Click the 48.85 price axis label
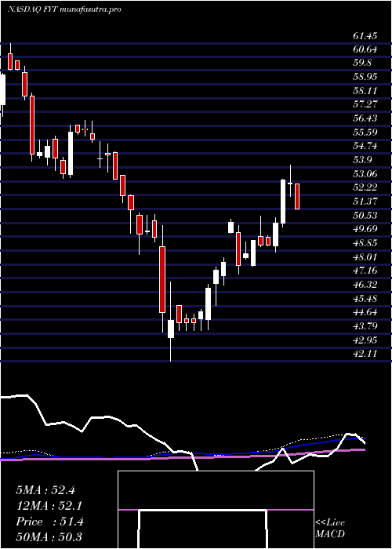 pos(365,243)
